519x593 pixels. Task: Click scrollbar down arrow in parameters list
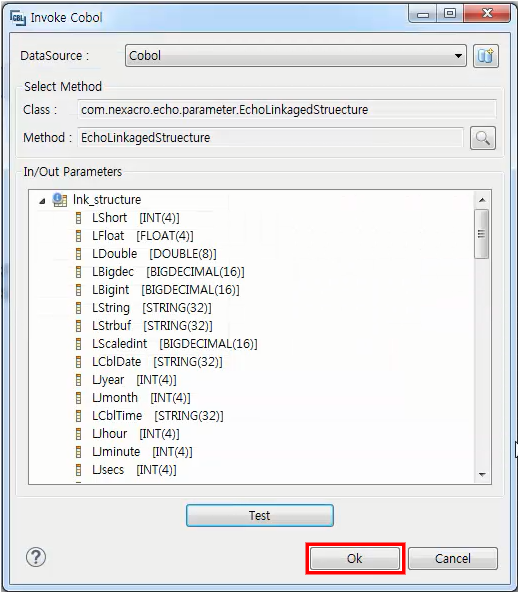[482, 475]
